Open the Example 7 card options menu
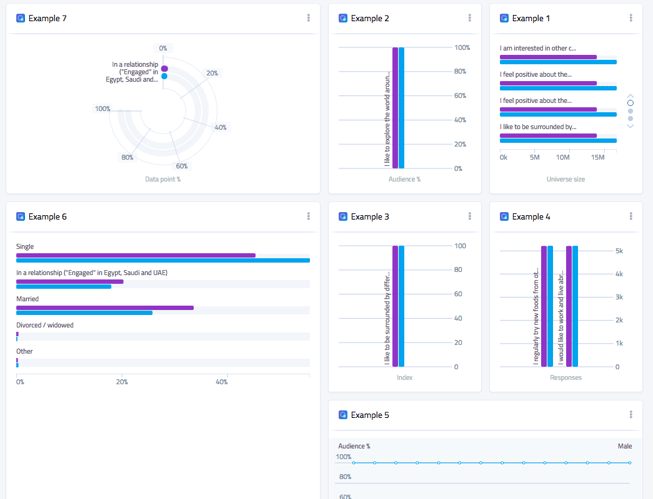Screen dimensions: 653x499 pyautogui.click(x=308, y=18)
